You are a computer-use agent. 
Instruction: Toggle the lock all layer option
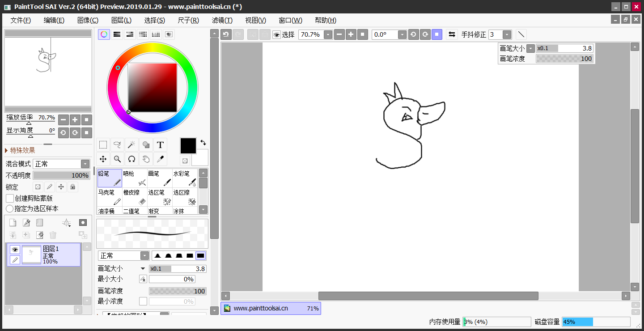72,187
